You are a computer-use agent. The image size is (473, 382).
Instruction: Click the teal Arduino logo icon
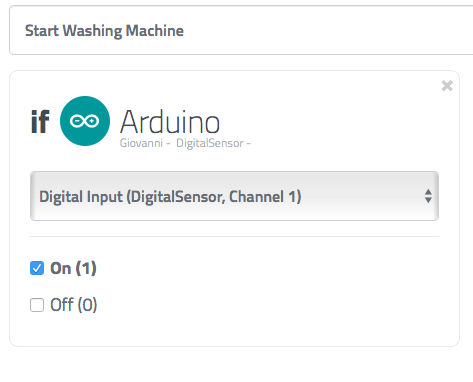pyautogui.click(x=85, y=121)
